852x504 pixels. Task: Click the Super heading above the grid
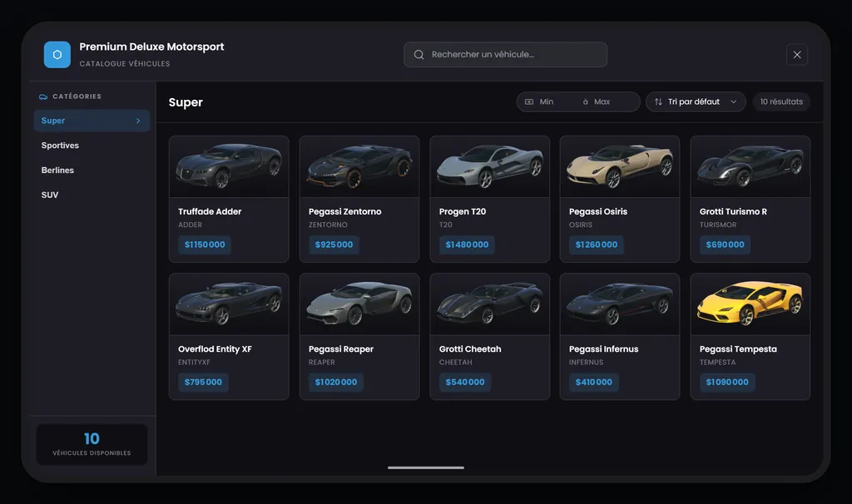(x=186, y=102)
